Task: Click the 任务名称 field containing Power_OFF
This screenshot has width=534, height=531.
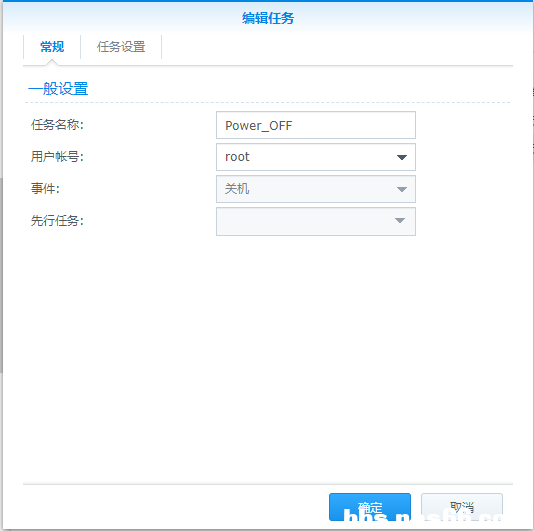Action: click(x=316, y=125)
